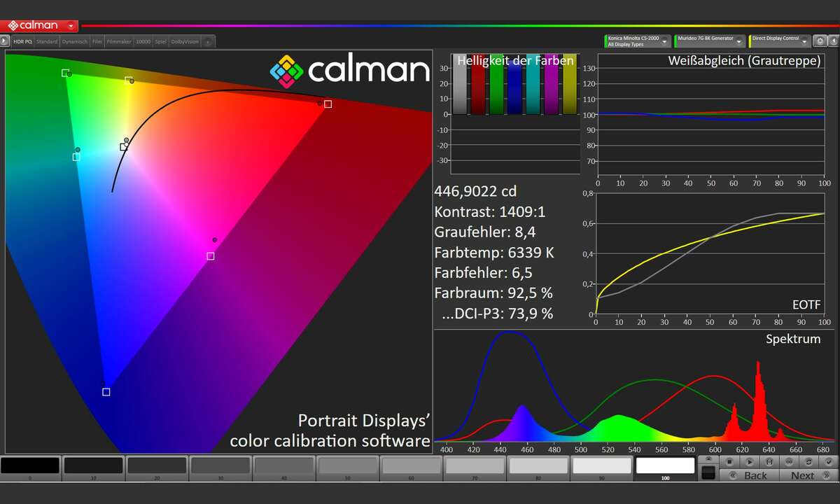Click the 446,9022 cd luminance value
This screenshot has height=504, width=840.
(x=475, y=191)
